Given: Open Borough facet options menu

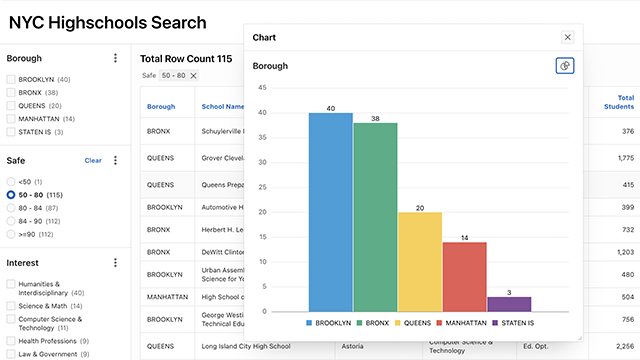Looking at the screenshot, I should click(116, 58).
